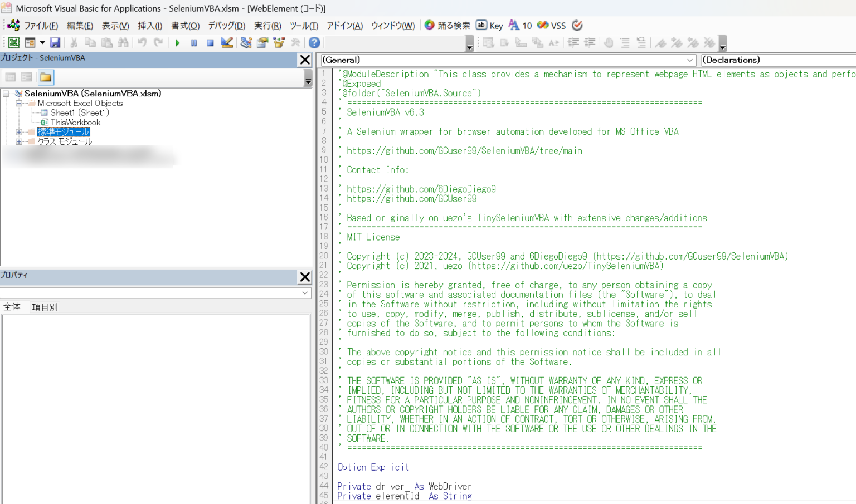
Task: Open Find using the binoculars icon
Action: (123, 42)
